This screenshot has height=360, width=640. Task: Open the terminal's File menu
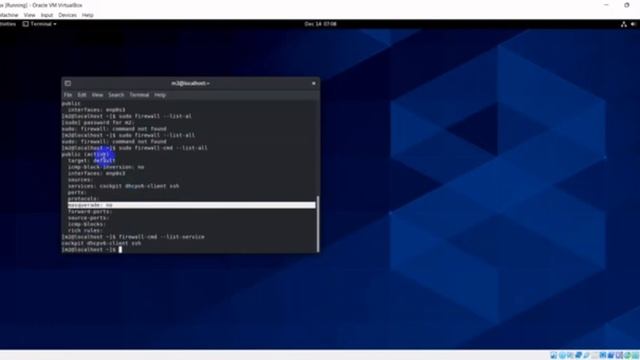click(68, 95)
